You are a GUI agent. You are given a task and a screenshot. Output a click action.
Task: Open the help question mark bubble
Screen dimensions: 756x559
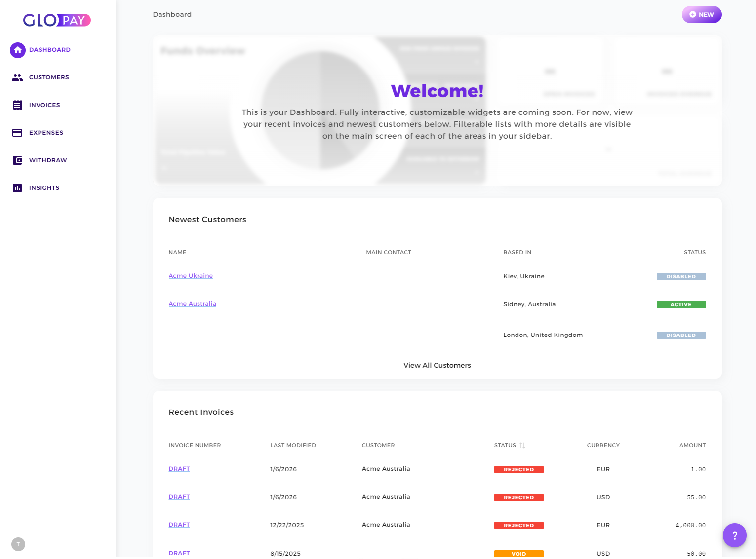tap(735, 535)
